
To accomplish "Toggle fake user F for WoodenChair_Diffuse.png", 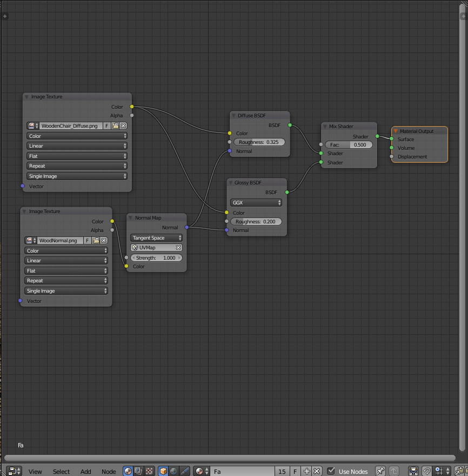I will [x=106, y=125].
